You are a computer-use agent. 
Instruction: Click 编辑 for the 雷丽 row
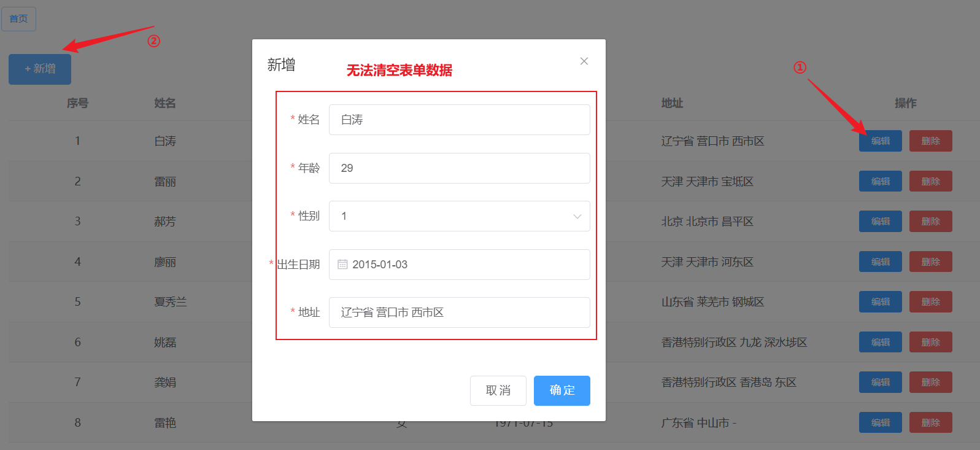pyautogui.click(x=881, y=182)
